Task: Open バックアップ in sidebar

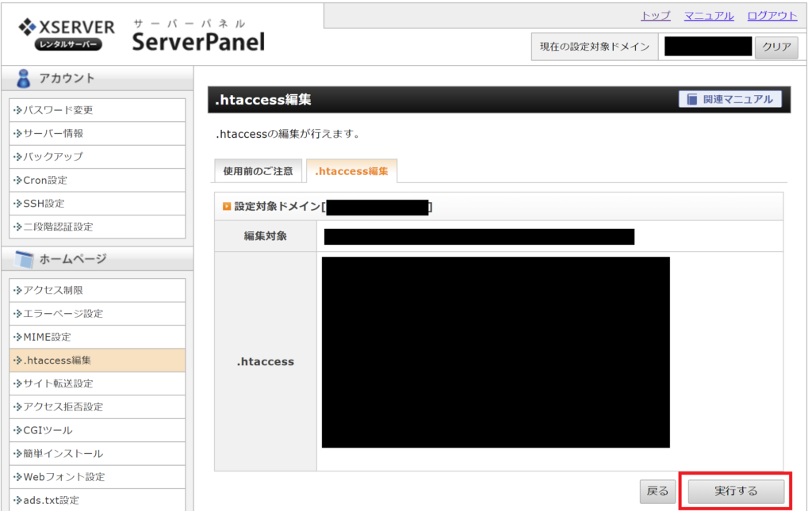Action: coord(98,157)
